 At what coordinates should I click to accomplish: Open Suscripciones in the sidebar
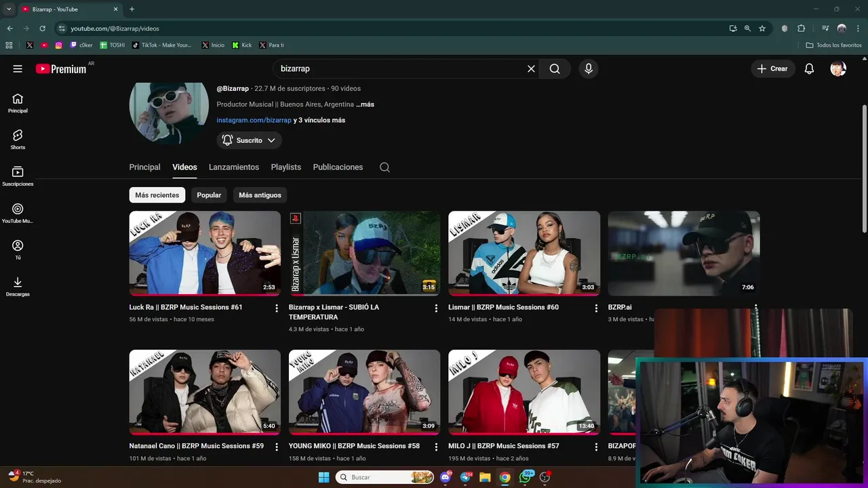(x=18, y=176)
